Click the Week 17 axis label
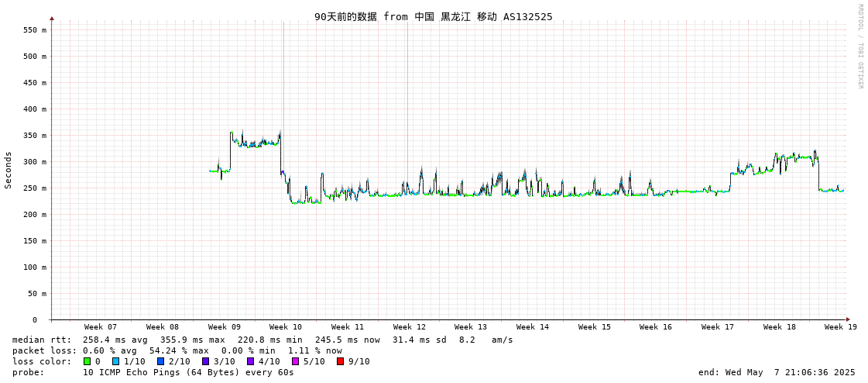This screenshot has height=383, width=868. coord(718,327)
